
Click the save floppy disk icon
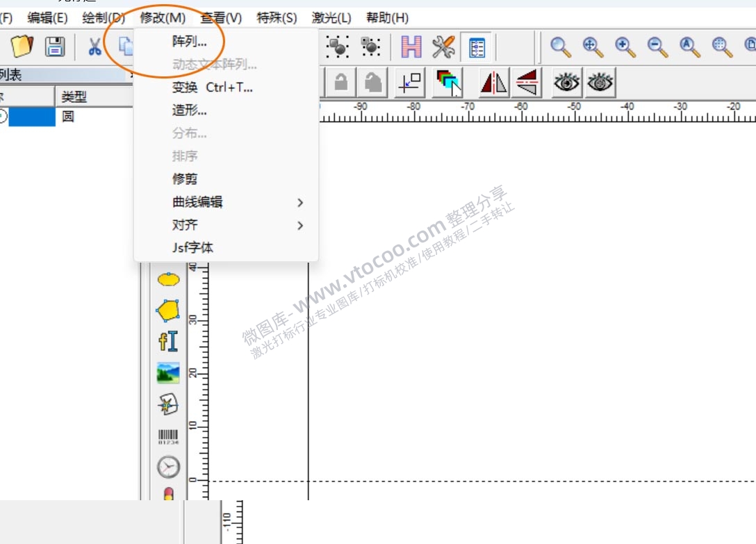(x=55, y=47)
